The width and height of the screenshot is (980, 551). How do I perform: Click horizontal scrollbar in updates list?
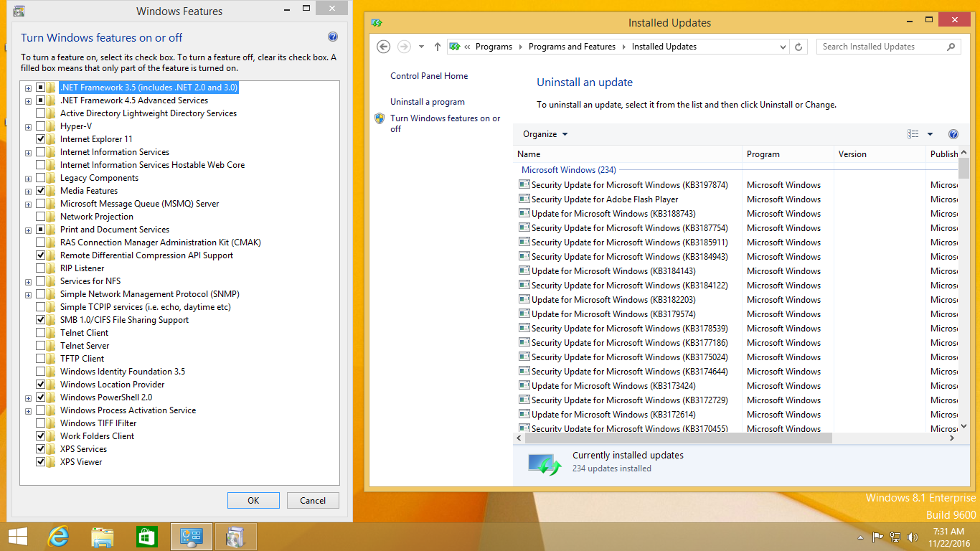pyautogui.click(x=678, y=438)
